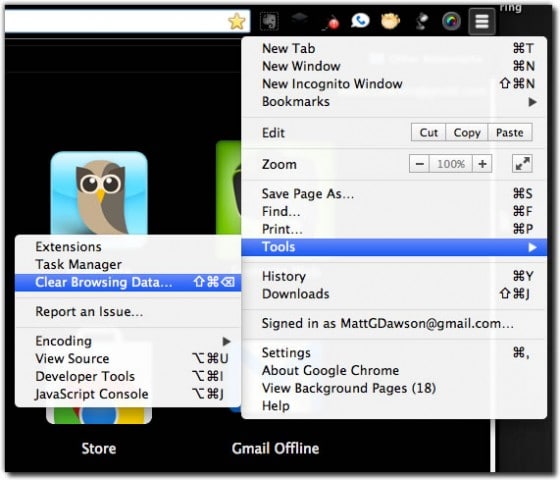The image size is (560, 480).
Task: Open Settings from Chrome menu
Action: click(x=394, y=353)
